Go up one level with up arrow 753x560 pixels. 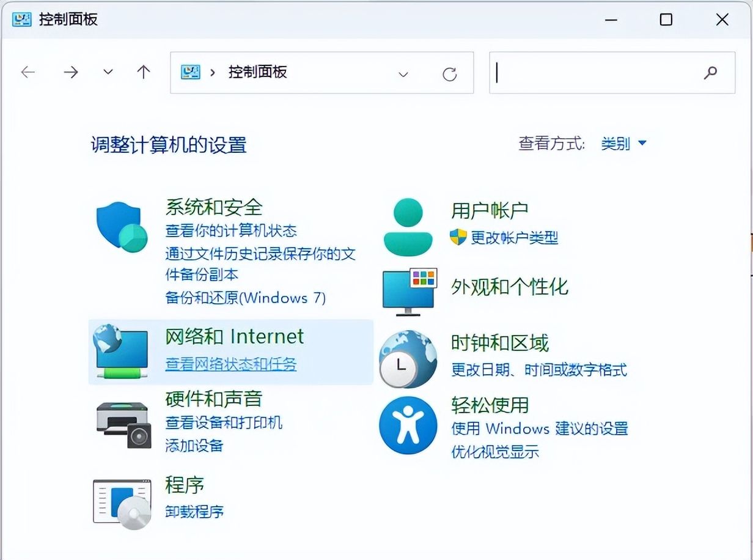click(144, 72)
